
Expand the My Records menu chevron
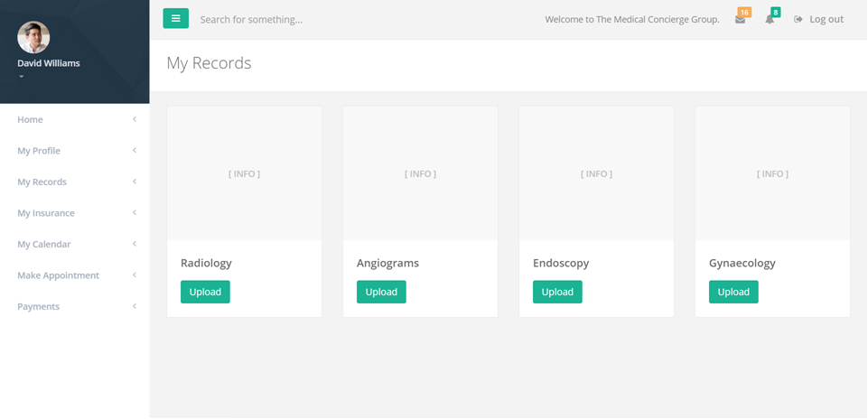click(x=135, y=182)
